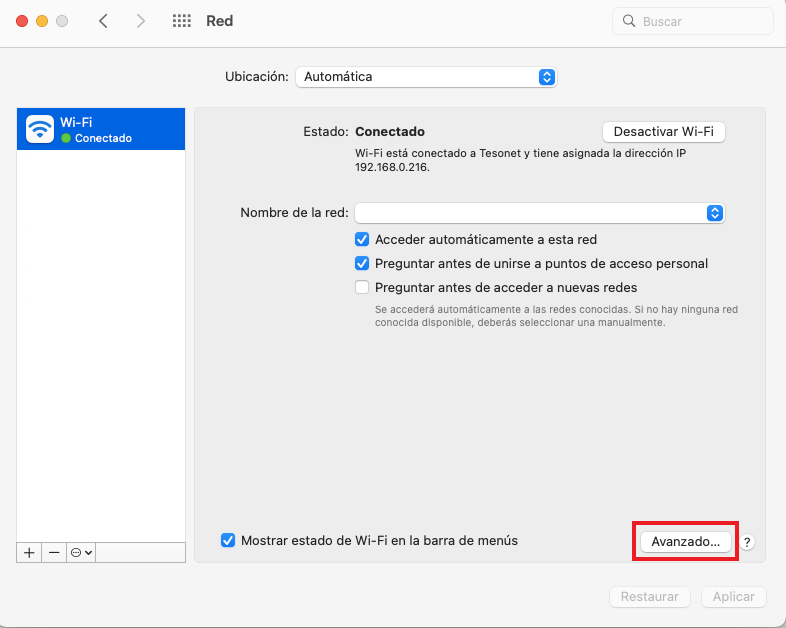Remove the selected service with minus button

point(54,552)
